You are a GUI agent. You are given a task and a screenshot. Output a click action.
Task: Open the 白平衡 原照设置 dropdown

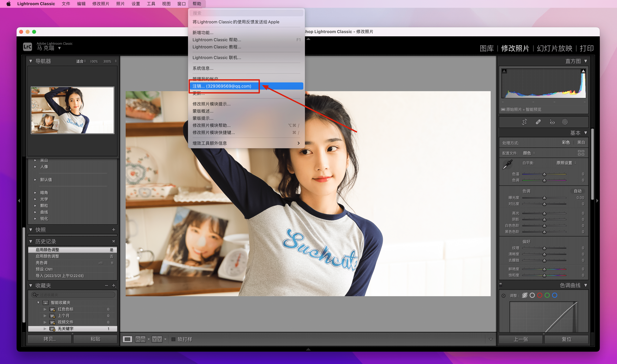(x=566, y=163)
